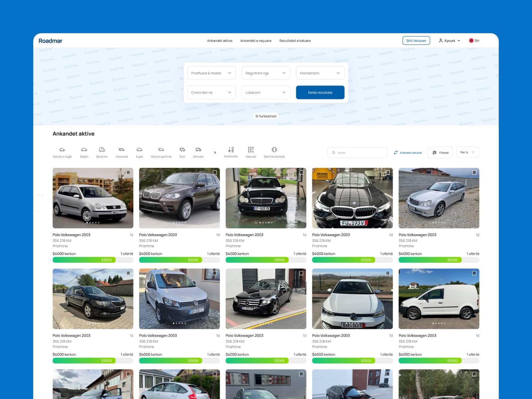Screen dimensions: 532x399
Task: Open the black Mercedes E-Class photo
Action: [x=266, y=299]
